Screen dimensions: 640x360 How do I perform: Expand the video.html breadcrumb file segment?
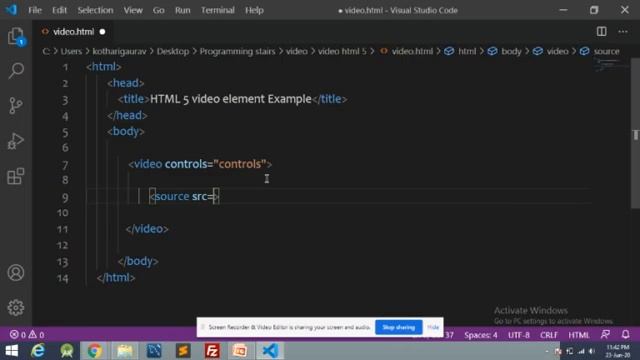[412, 51]
